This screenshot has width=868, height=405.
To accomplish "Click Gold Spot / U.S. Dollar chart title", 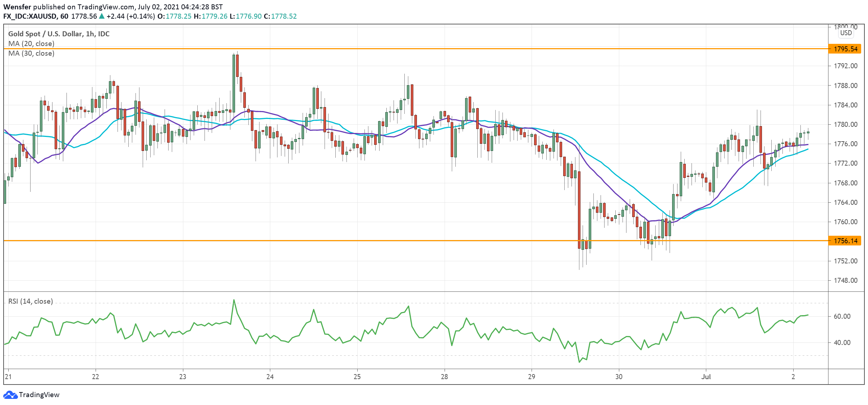I will coord(59,34).
